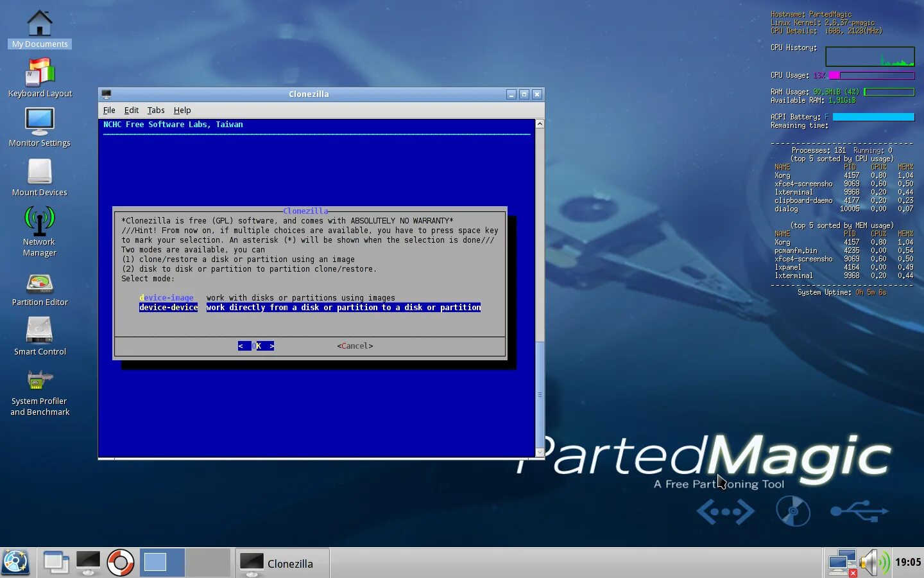
Task: Click 'work with disks or partitions using images'
Action: 301,298
